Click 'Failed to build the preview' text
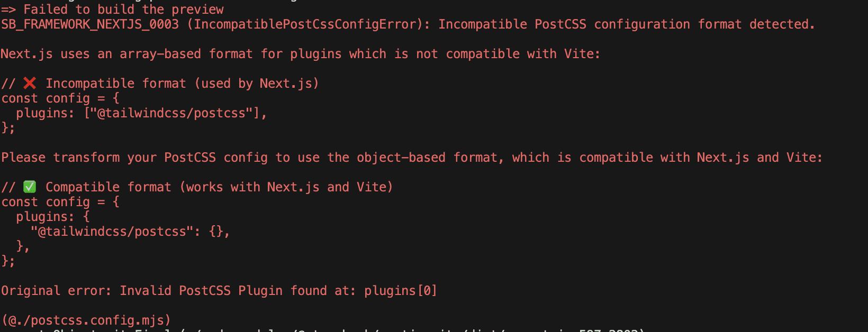The width and height of the screenshot is (868, 332). point(123,10)
